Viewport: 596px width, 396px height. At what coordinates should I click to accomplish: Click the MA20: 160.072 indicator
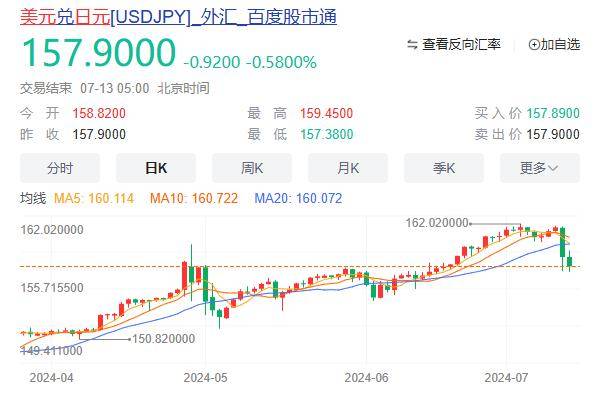coord(298,198)
